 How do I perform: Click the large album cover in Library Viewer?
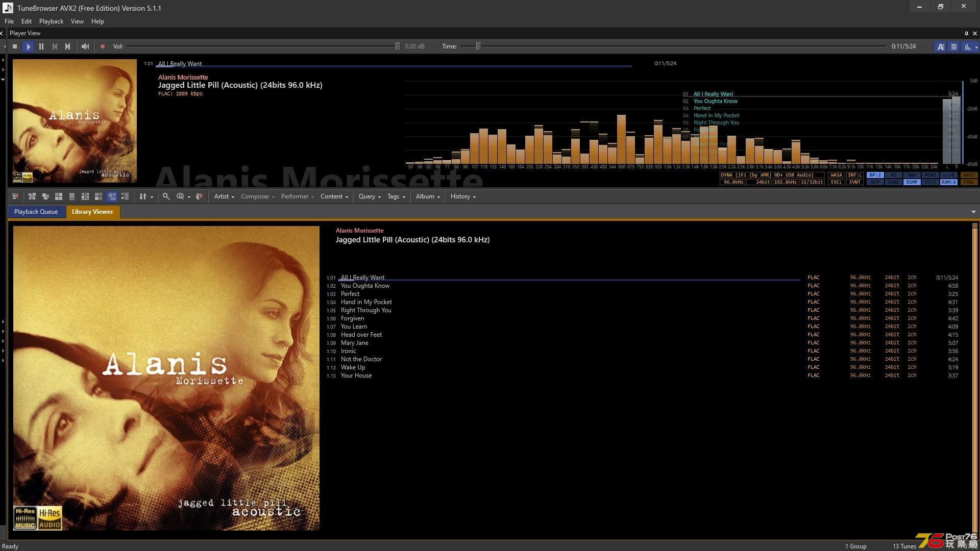(166, 378)
